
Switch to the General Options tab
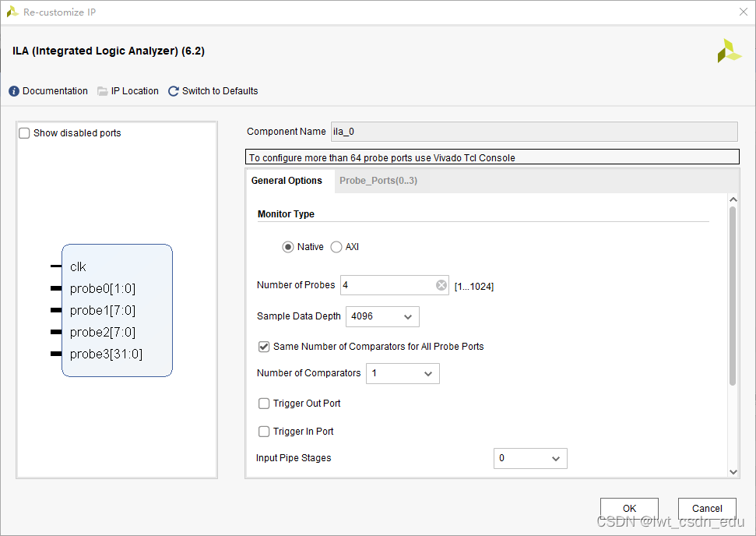tap(287, 181)
